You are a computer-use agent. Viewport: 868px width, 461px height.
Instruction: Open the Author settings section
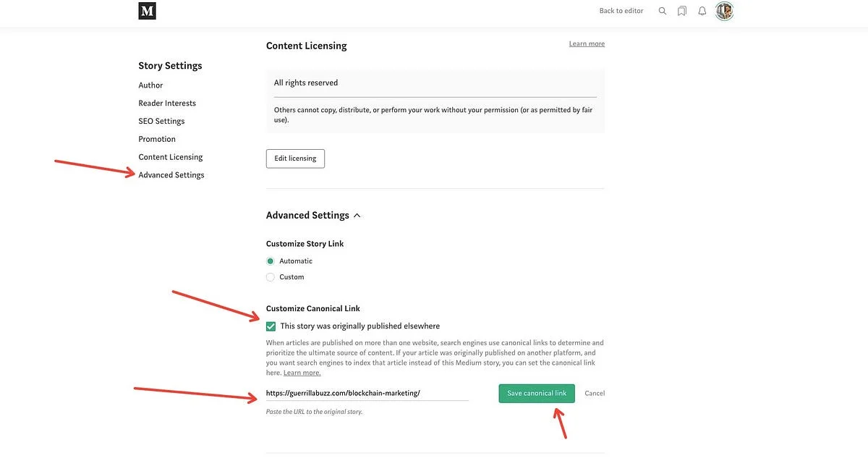pos(151,85)
